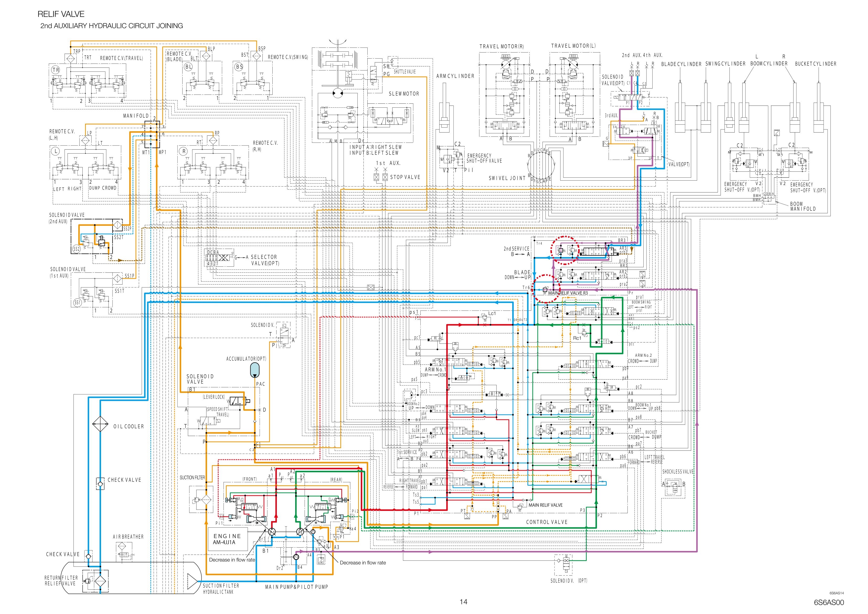
Task: Click the TR circle on travel remote valve
Action: click(56, 70)
